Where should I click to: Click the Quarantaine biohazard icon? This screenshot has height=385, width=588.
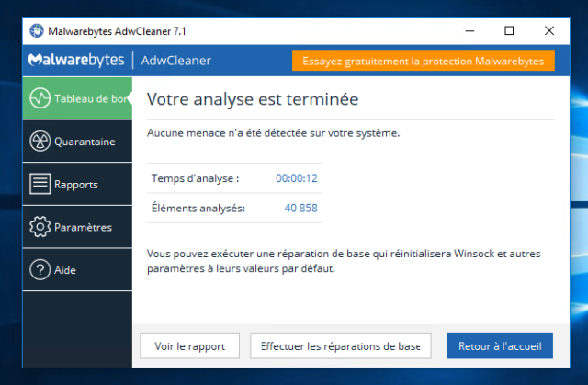[40, 142]
